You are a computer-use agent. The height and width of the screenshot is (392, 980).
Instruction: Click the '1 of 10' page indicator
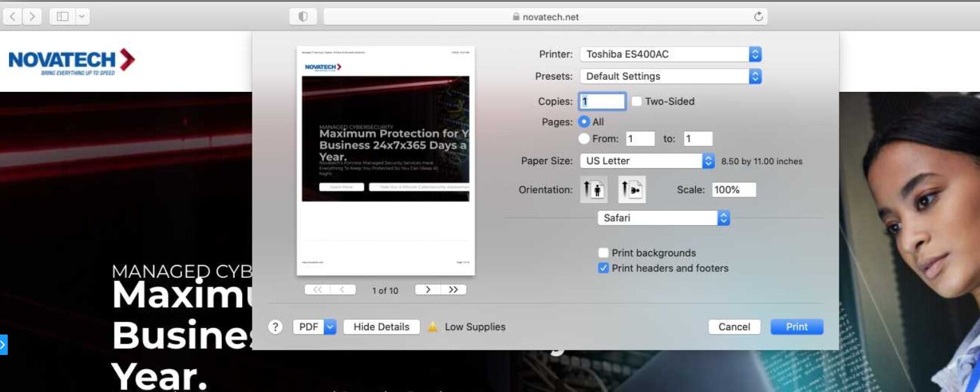[385, 290]
